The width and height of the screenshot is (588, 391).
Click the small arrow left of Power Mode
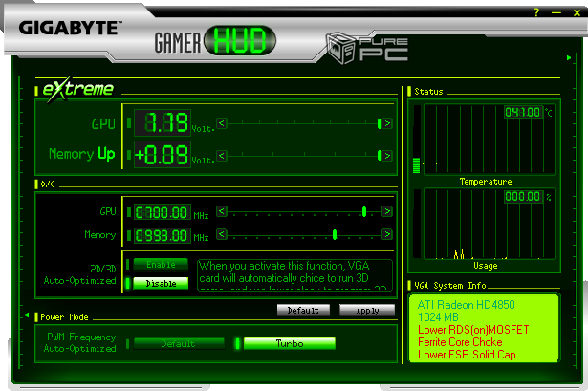point(27,315)
